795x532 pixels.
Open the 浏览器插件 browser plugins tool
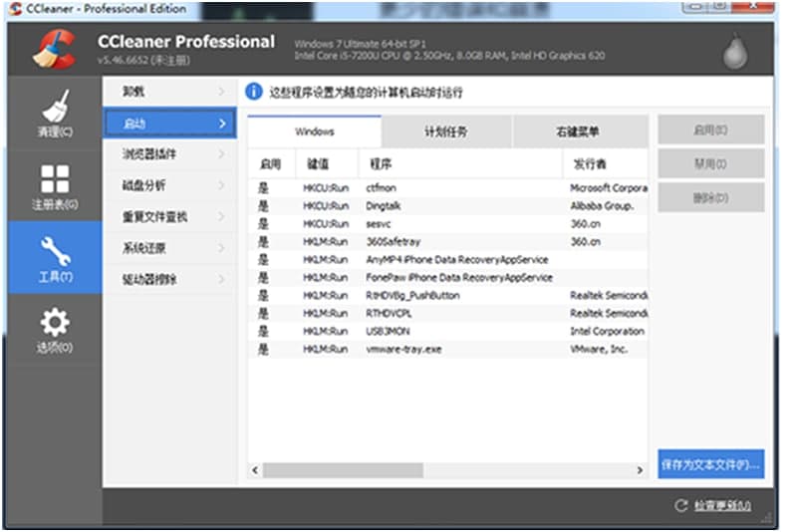click(169, 153)
